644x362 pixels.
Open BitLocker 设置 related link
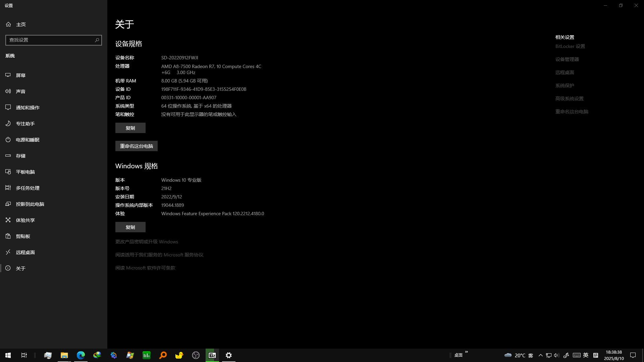click(570, 46)
